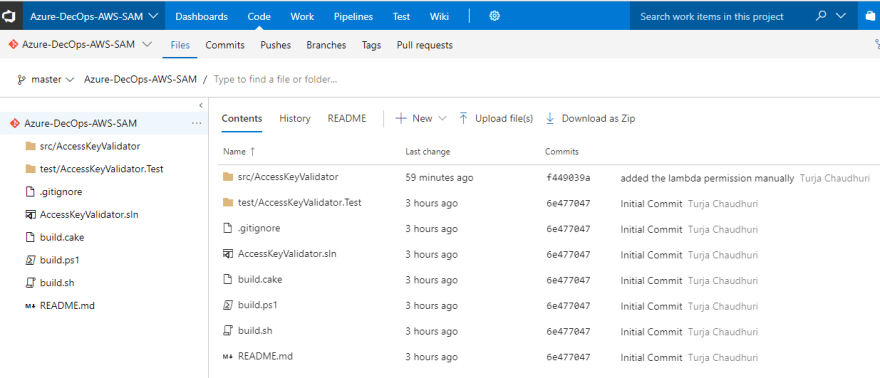Click the Commits column header
This screenshot has width=880, height=378.
[562, 151]
